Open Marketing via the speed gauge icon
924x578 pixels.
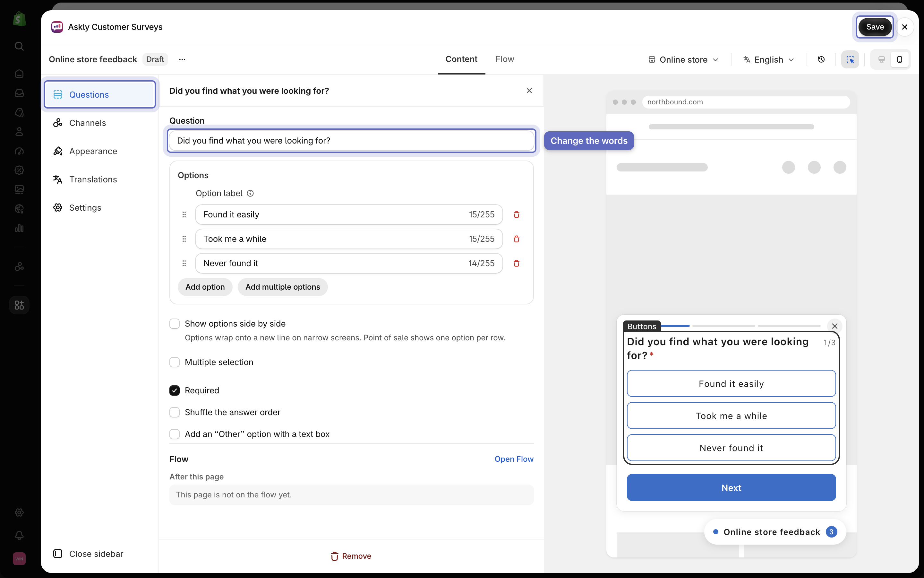[x=19, y=151]
